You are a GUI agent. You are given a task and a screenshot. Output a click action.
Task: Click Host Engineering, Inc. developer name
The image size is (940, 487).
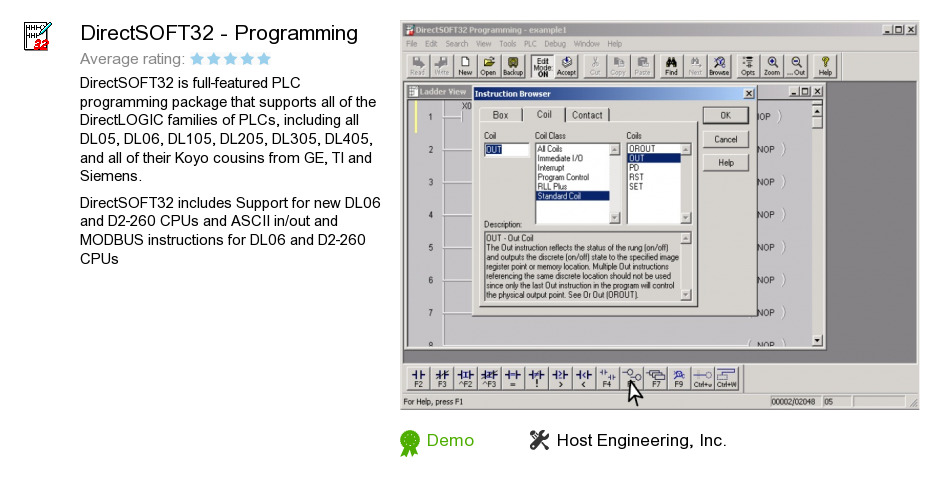tap(641, 440)
